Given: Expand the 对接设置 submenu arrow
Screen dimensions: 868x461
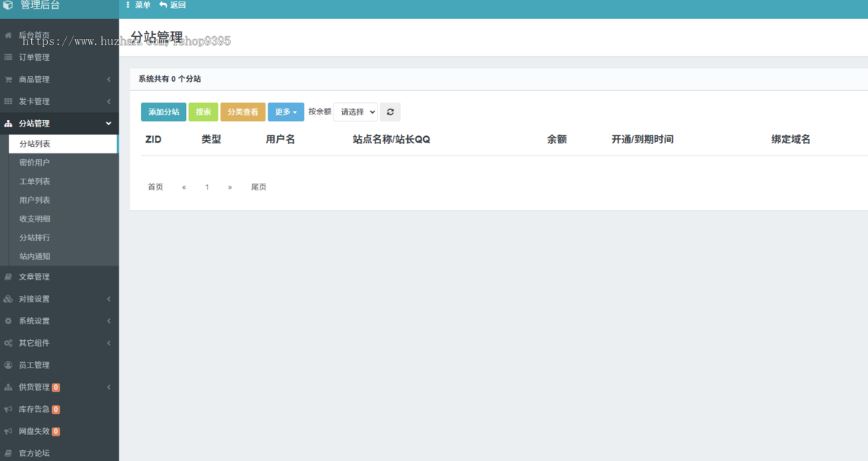Looking at the screenshot, I should [x=109, y=299].
